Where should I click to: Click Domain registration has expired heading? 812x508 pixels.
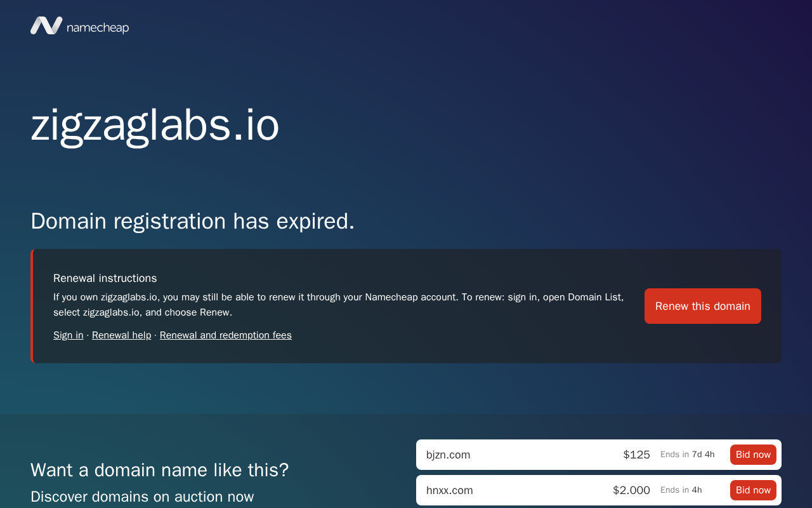[193, 221]
